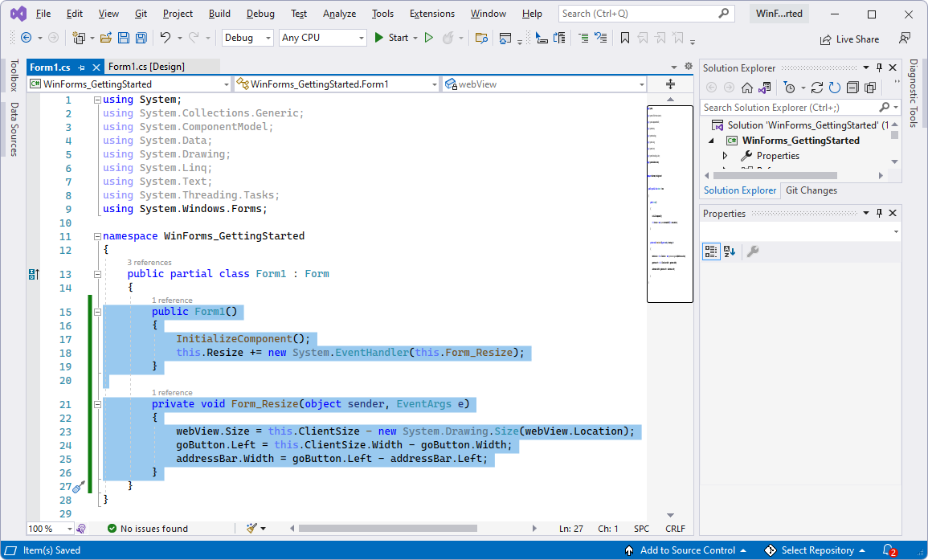Image resolution: width=928 pixels, height=560 pixels.
Task: Click the code cleanup broom icon
Action: point(253,529)
